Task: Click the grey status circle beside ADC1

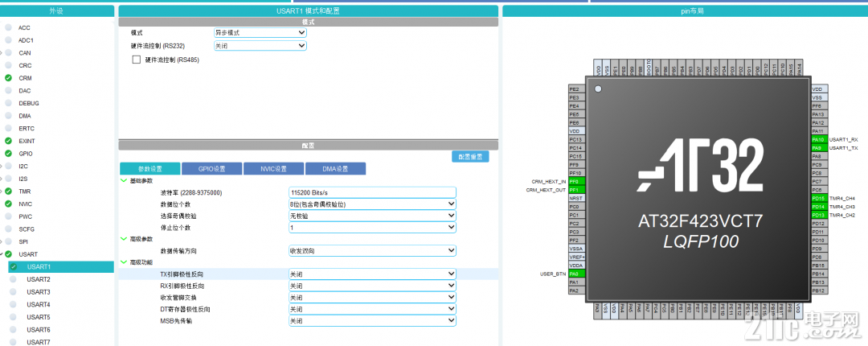Action: click(8, 40)
